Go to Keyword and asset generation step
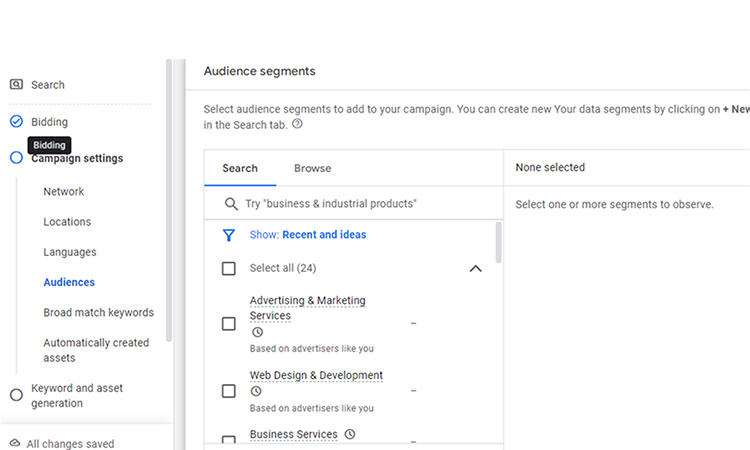 77,395
